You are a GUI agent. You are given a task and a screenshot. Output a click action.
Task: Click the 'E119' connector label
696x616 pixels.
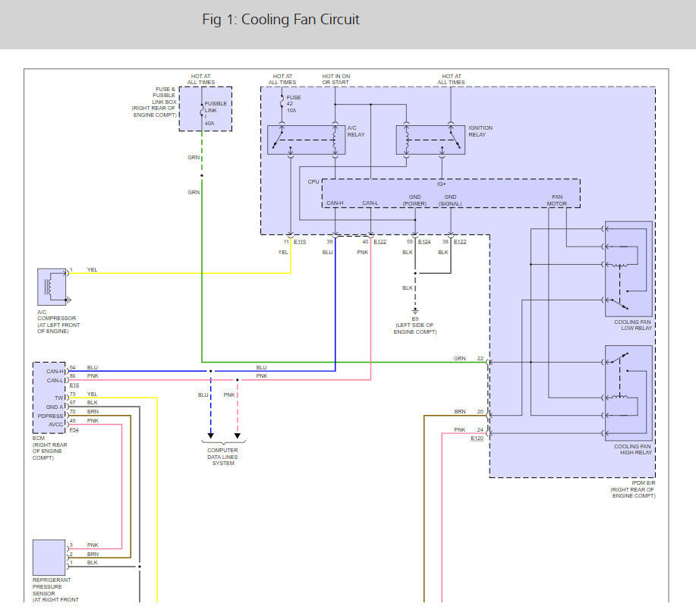pos(300,242)
